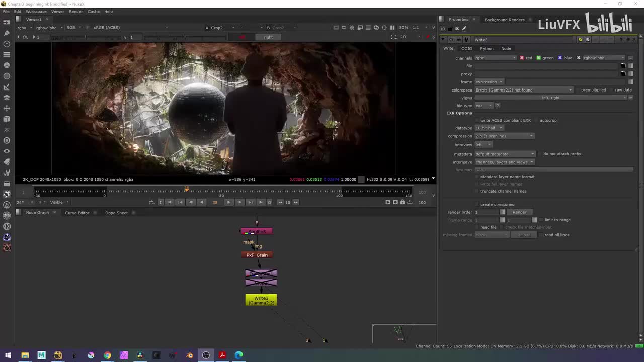
Task: Click the file browse folder icon
Action: click(x=623, y=66)
